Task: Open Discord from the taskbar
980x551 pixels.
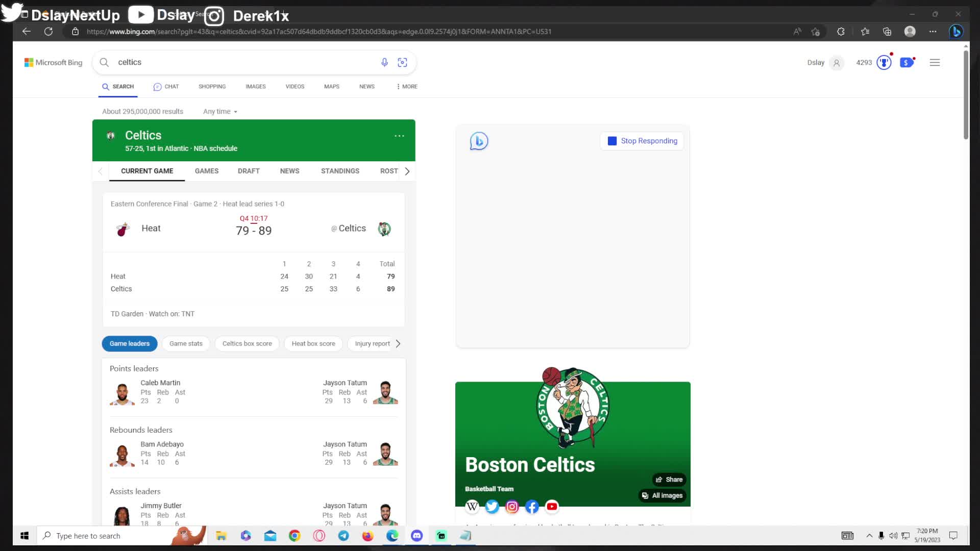Action: (x=417, y=536)
